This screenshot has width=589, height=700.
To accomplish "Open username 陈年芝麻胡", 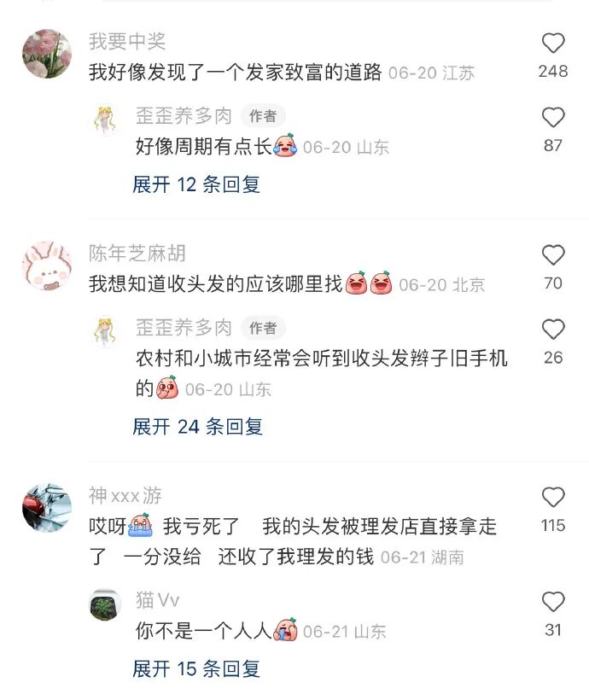I will click(137, 254).
